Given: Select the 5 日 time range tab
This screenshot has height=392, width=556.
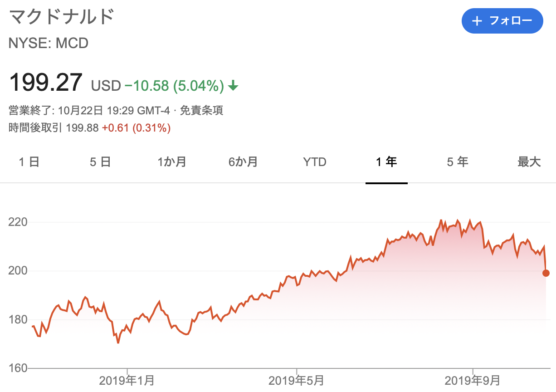Looking at the screenshot, I should point(100,162).
